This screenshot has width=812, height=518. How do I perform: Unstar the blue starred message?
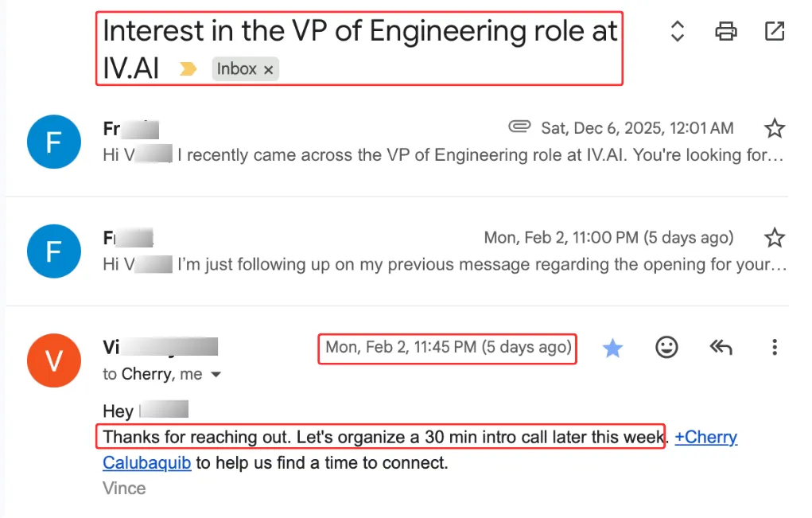(x=612, y=348)
